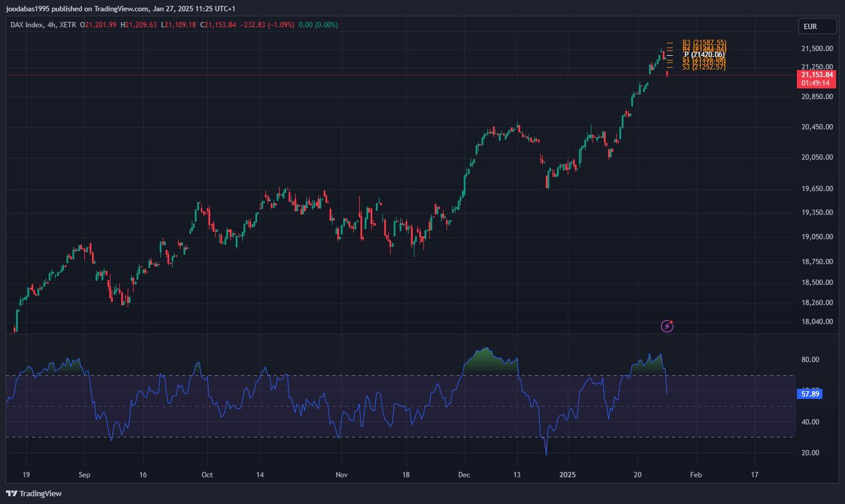Viewport: 845px width, 504px height.
Task: Click the Nov label on time axis
Action: [341, 475]
